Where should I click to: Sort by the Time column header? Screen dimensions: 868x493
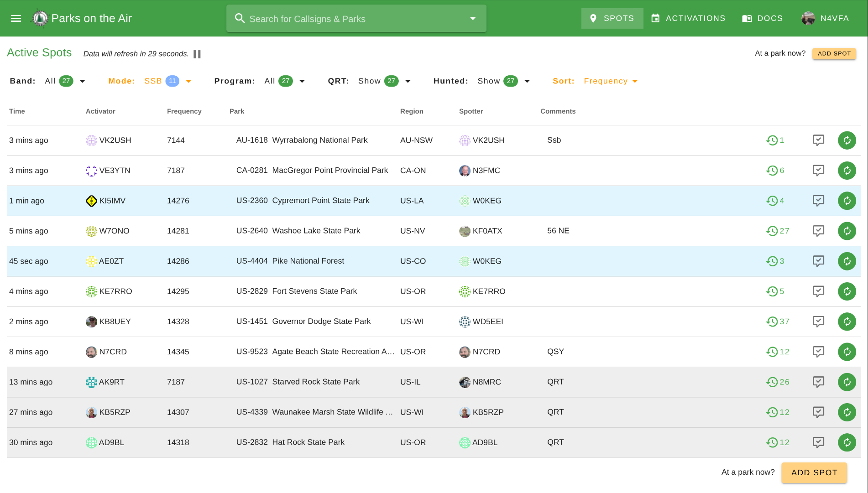coord(17,111)
